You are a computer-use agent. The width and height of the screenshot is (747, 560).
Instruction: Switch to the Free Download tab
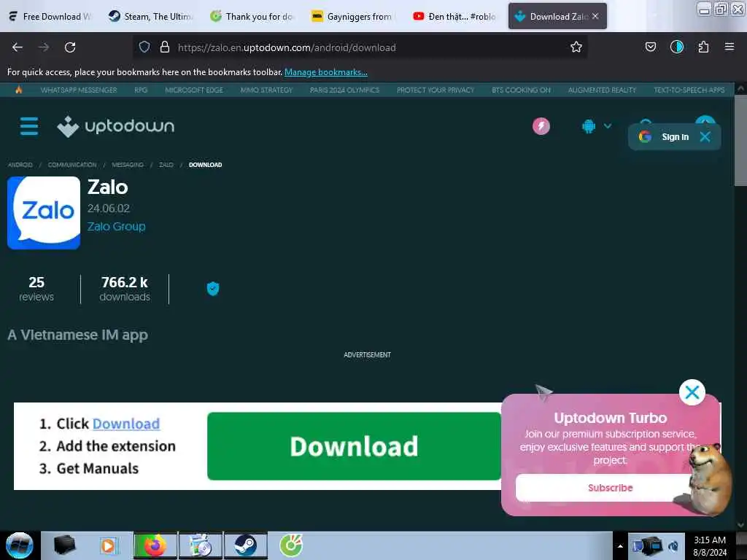pyautogui.click(x=50, y=16)
